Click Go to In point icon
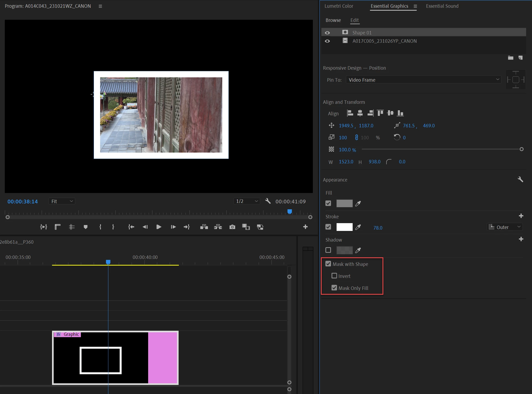Viewport: 532px width, 394px height. (131, 227)
